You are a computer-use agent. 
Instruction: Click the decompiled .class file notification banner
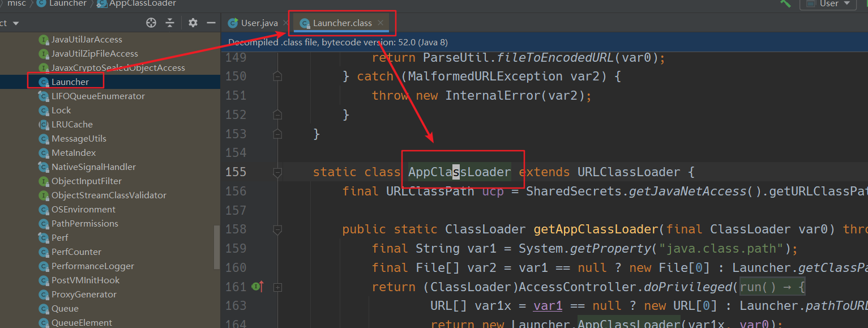pos(544,42)
